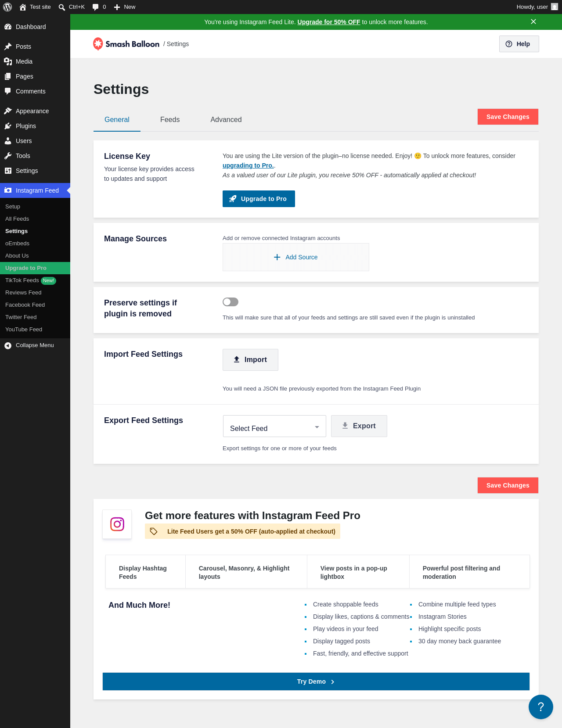Open the floating question mark help bubble
The height and width of the screenshot is (728, 562).
541,707
